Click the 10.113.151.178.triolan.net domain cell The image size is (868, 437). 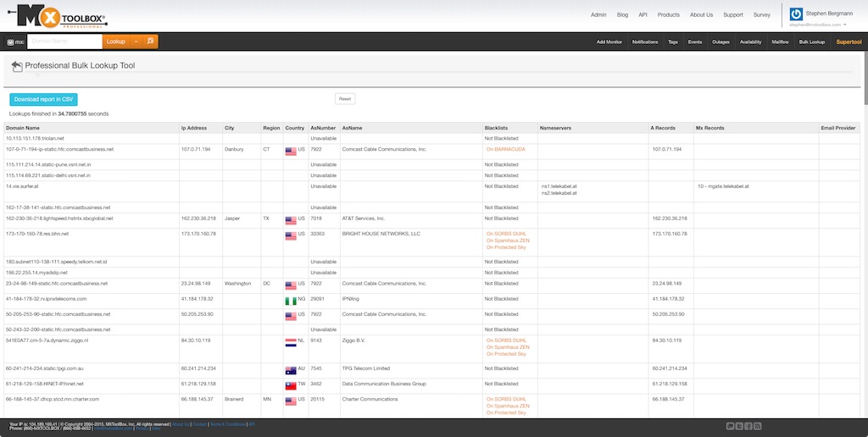91,138
